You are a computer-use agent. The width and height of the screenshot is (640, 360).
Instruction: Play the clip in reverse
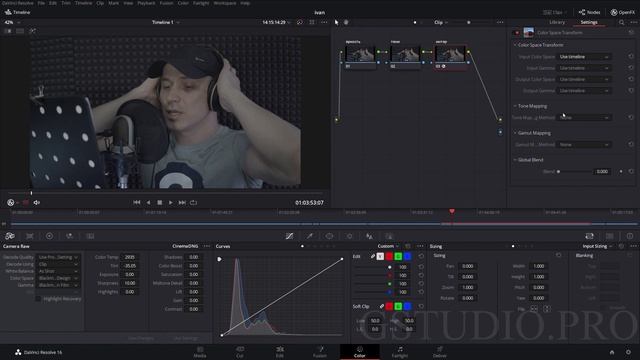(149, 202)
